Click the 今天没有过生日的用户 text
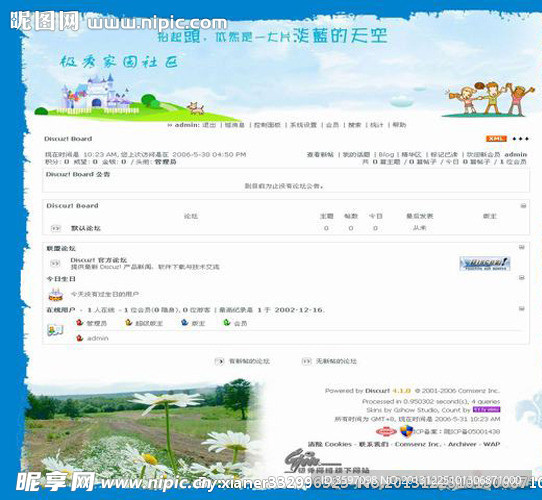The image size is (542, 500). point(105,294)
